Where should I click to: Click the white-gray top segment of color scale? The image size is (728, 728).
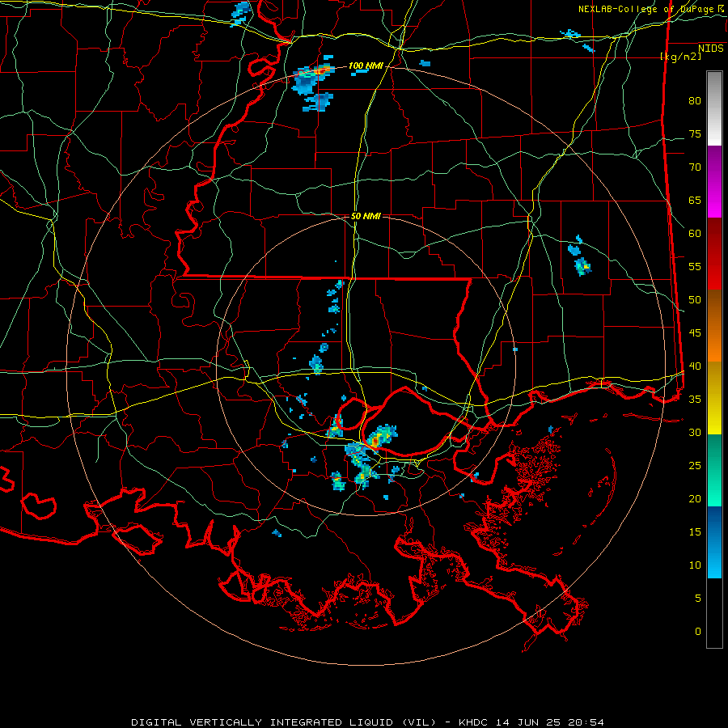[714, 108]
